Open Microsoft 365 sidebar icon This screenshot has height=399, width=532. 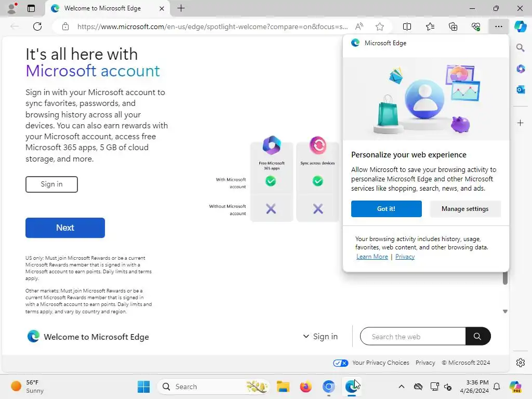(x=521, y=69)
